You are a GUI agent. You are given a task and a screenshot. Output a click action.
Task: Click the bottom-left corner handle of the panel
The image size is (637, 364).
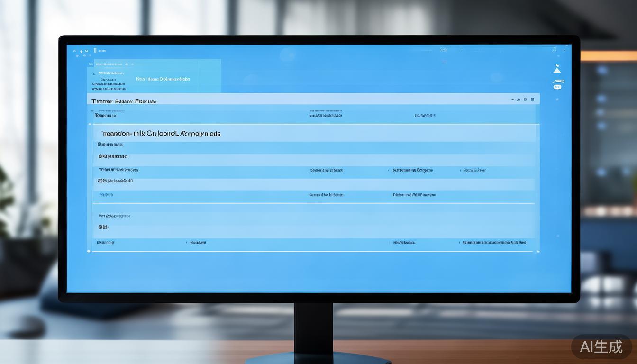(89, 251)
